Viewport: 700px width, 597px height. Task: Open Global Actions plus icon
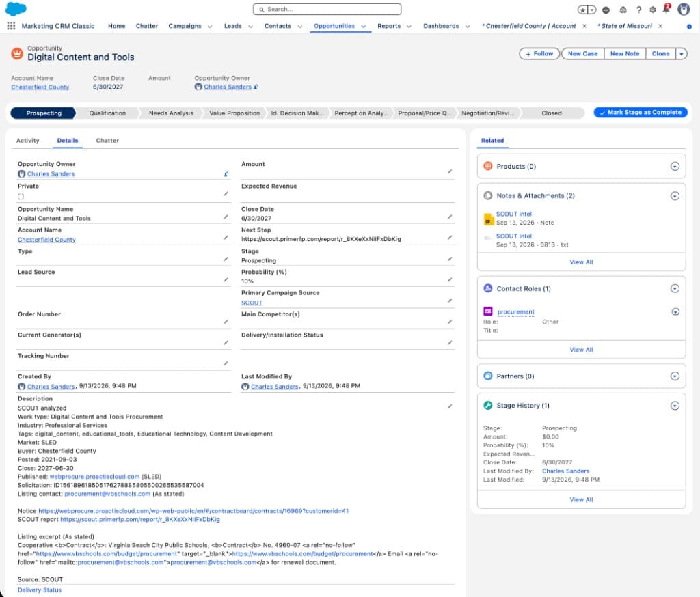click(606, 10)
